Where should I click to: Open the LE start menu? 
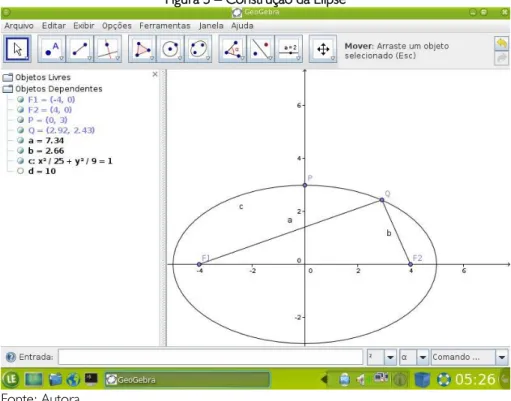coord(11,379)
